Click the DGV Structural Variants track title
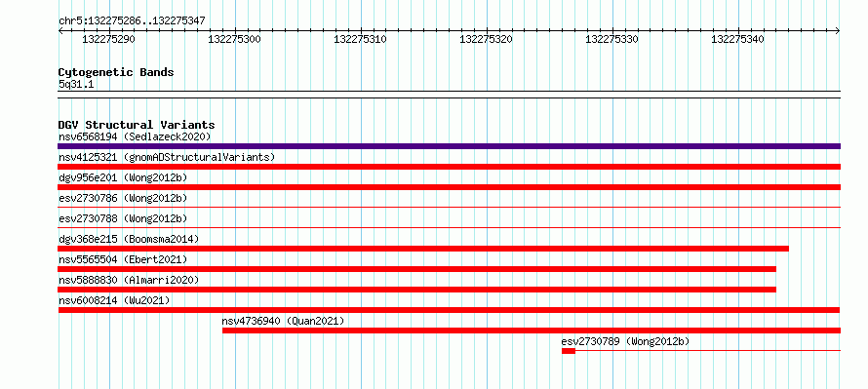Screen dimensions: 868x389 pyautogui.click(x=137, y=125)
